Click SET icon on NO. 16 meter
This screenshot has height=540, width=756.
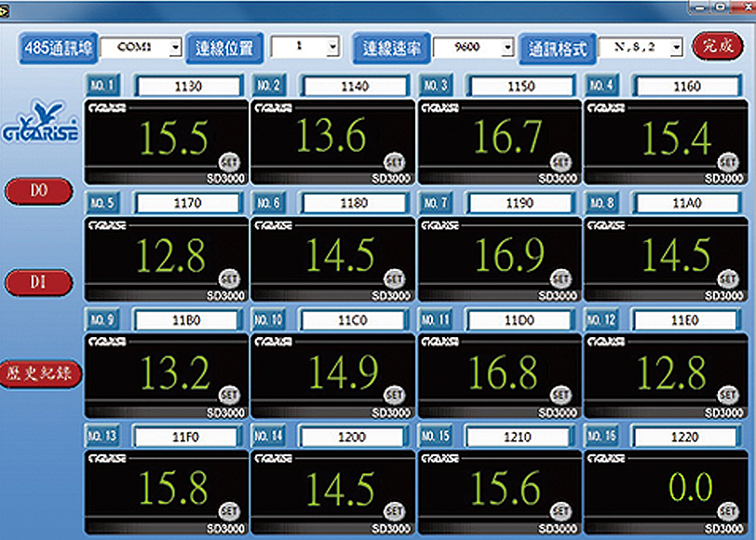727,511
